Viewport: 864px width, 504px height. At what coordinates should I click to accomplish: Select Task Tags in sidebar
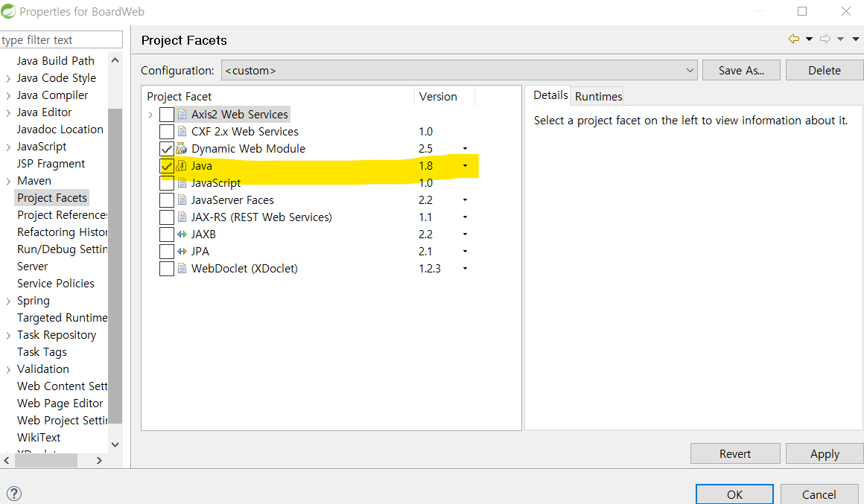pos(42,352)
